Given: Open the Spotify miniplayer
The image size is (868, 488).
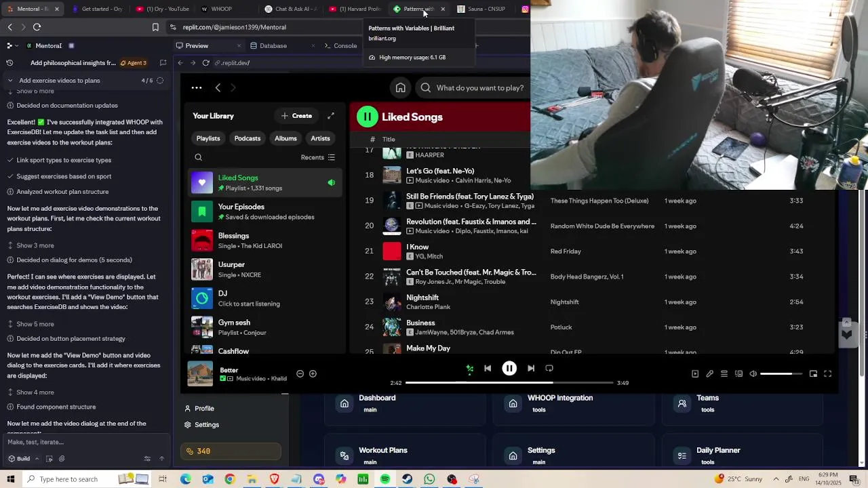Looking at the screenshot, I should pos(813,373).
